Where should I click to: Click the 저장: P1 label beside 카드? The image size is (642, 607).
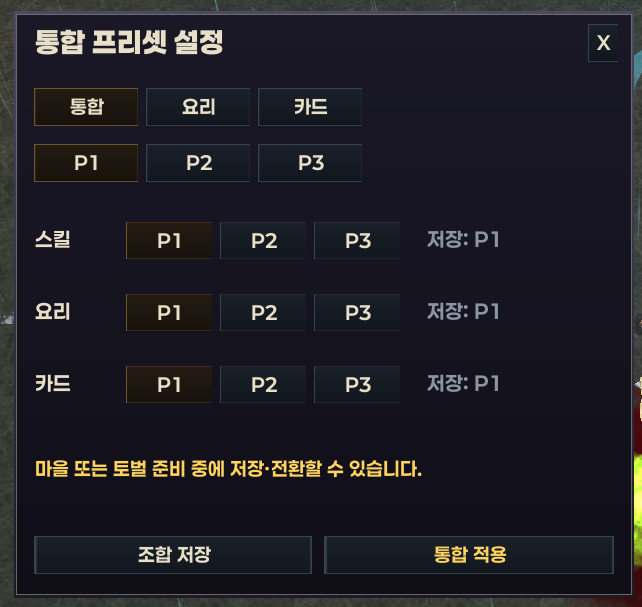coord(463,384)
